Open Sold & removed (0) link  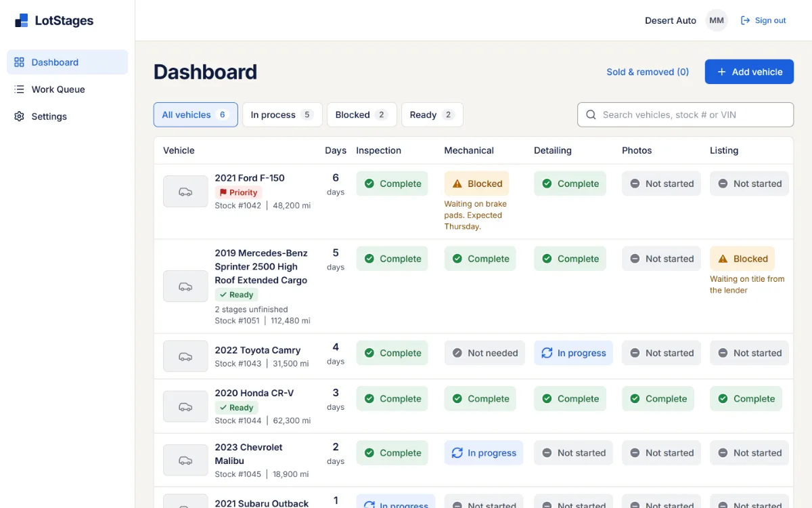tap(648, 72)
